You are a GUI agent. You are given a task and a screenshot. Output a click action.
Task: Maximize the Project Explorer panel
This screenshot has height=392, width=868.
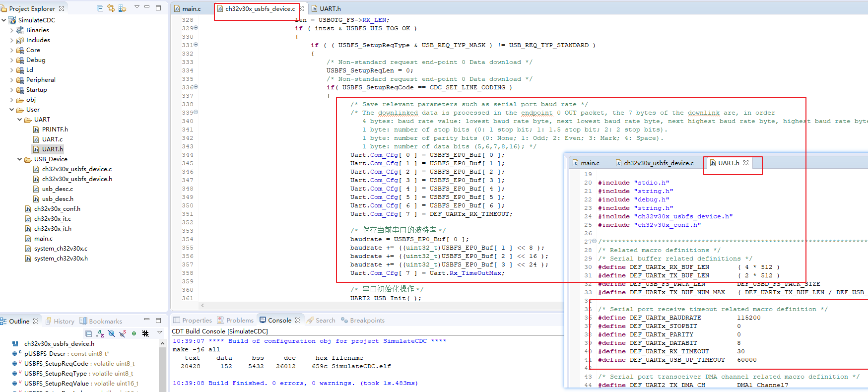point(158,7)
